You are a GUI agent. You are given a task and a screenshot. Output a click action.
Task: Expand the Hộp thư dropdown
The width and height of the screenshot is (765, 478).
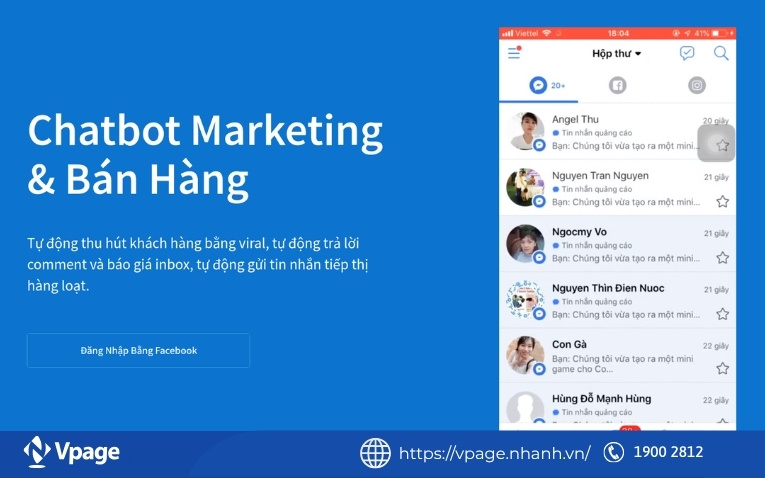click(x=616, y=53)
